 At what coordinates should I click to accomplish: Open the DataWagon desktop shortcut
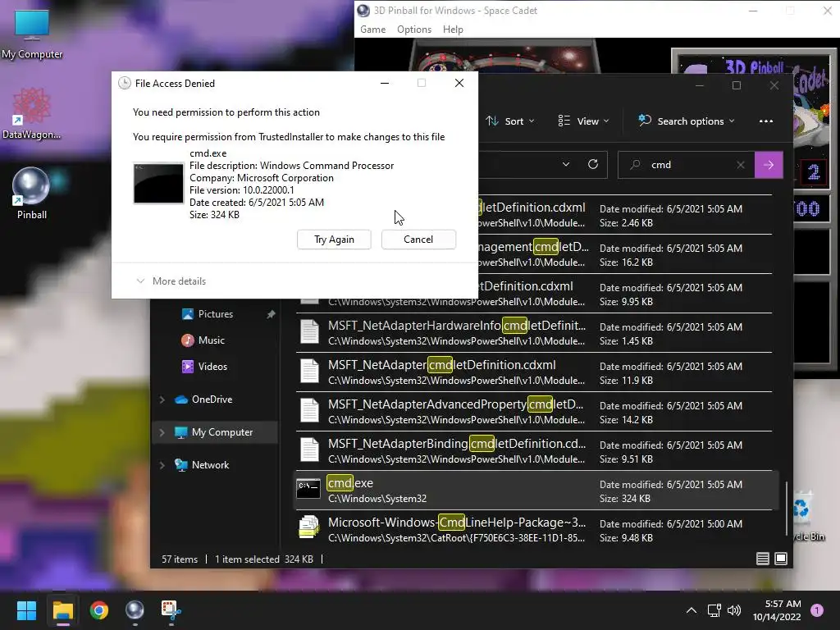point(32,113)
